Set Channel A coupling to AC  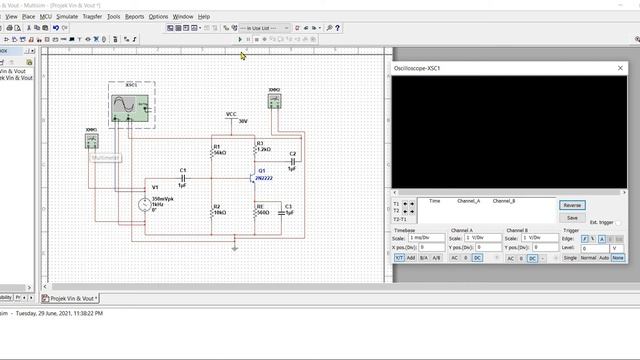(454, 258)
